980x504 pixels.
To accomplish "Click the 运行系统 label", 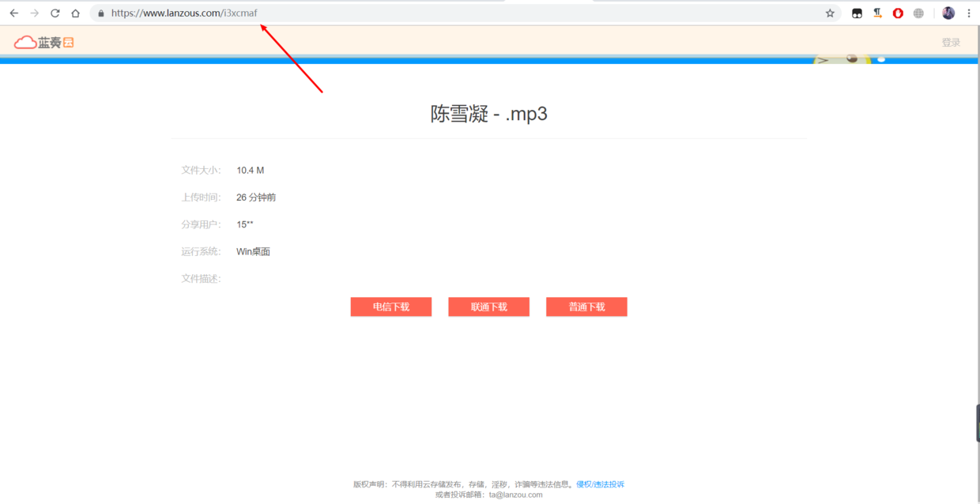I will 201,252.
